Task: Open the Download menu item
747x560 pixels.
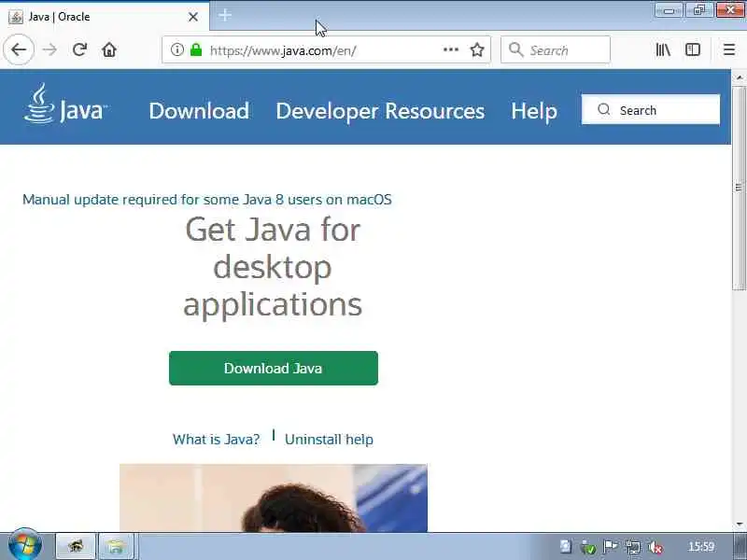Action: point(199,111)
